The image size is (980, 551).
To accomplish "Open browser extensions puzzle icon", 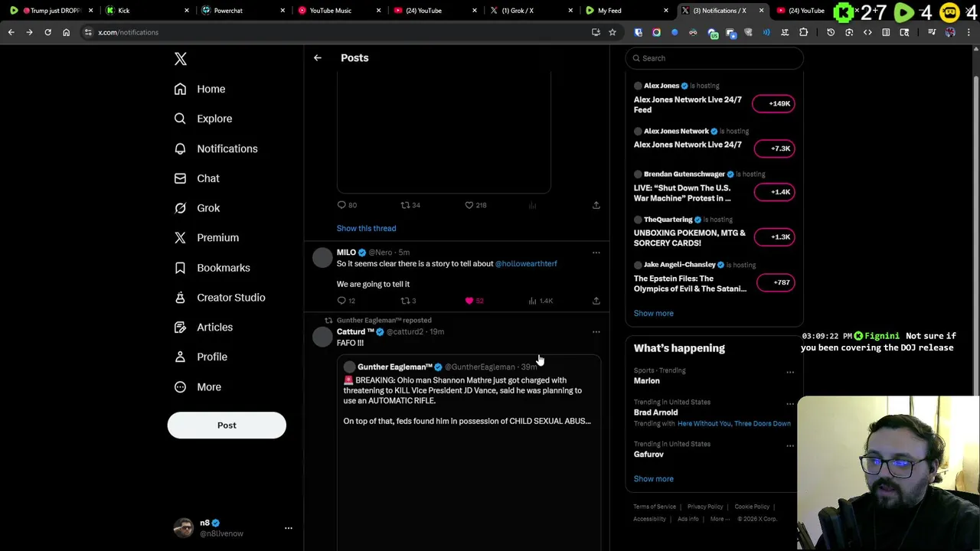I will click(803, 32).
